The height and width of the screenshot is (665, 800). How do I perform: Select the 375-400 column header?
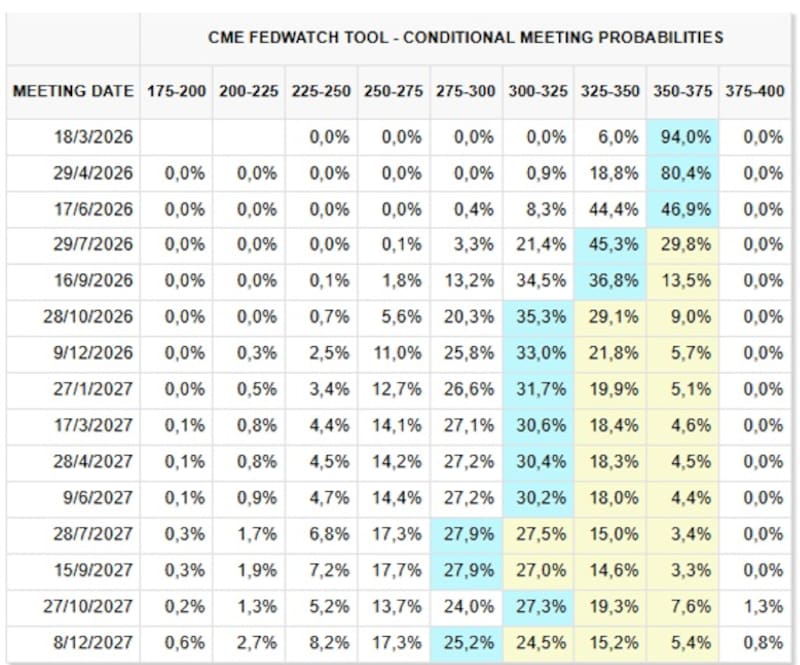755,91
